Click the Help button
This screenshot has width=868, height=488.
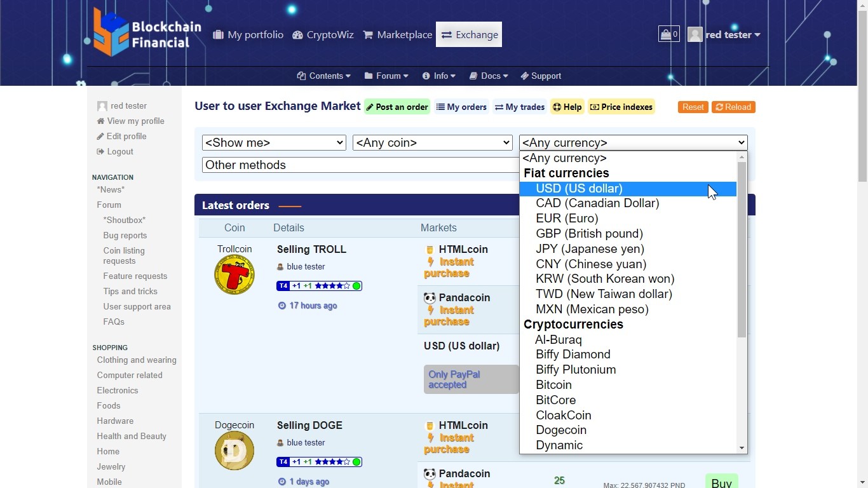[x=567, y=107]
